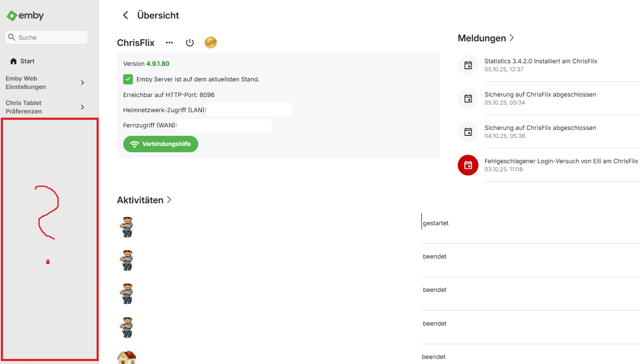Click the first police avatar in Aktivitäten
This screenshot has height=364, width=640.
click(127, 227)
